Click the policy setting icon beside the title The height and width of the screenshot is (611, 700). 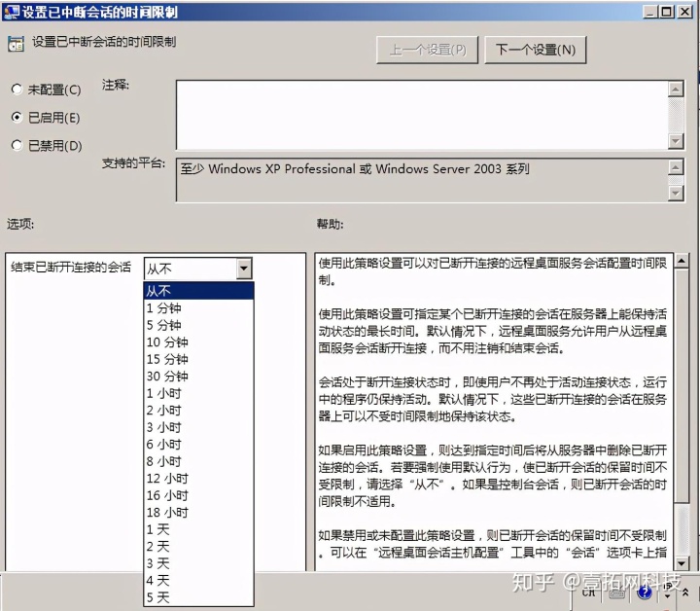[x=17, y=44]
